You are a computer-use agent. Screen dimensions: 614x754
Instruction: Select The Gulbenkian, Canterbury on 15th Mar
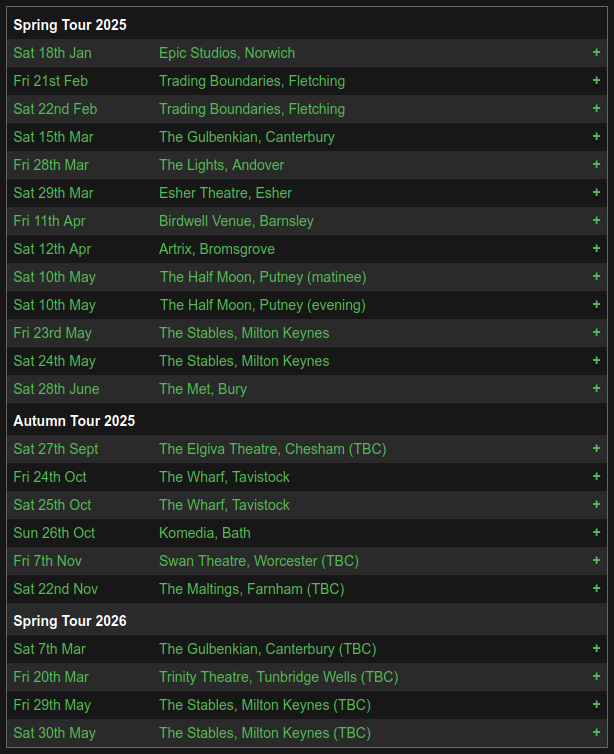(247, 137)
